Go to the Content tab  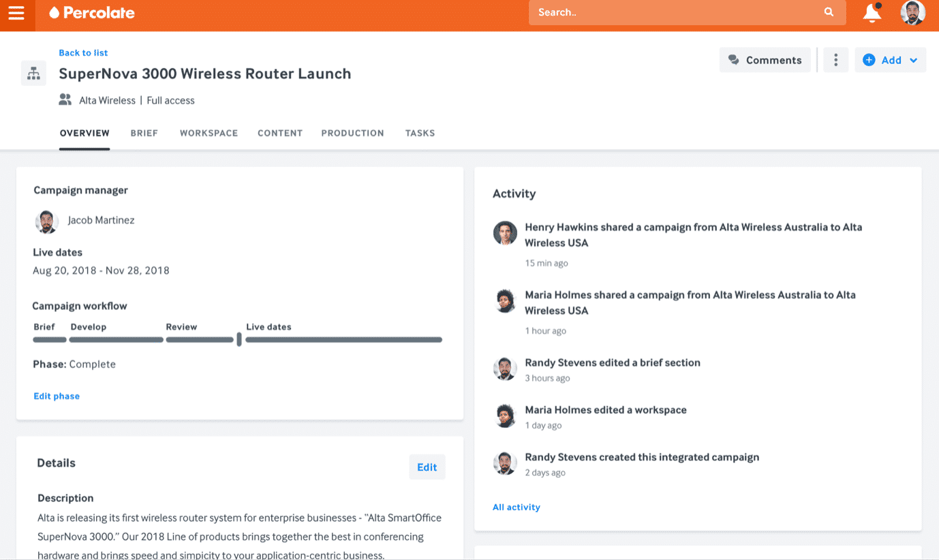click(x=280, y=133)
